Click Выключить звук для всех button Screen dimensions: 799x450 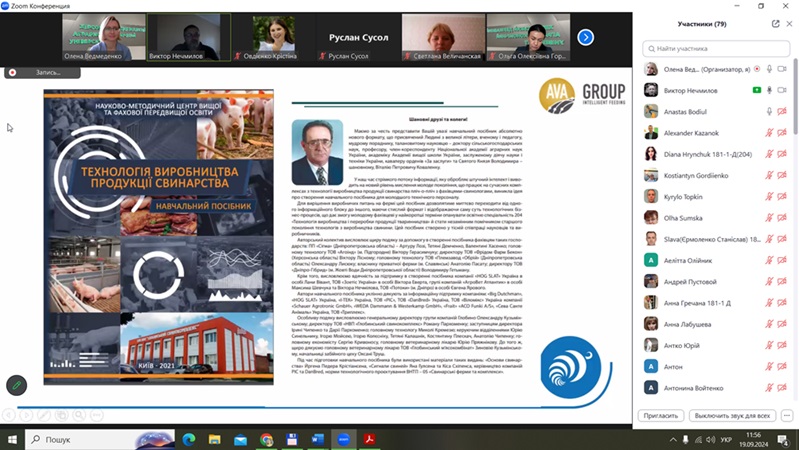pyautogui.click(x=733, y=415)
